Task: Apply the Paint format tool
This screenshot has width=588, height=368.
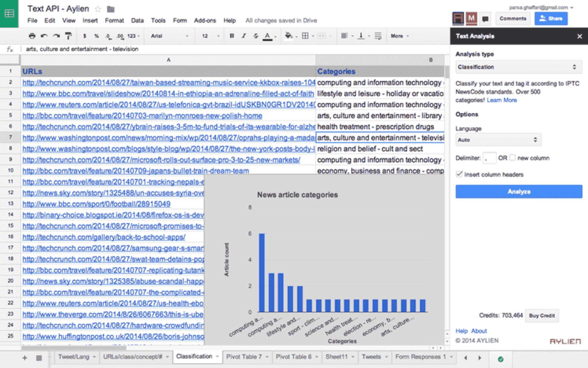Action: click(x=68, y=36)
